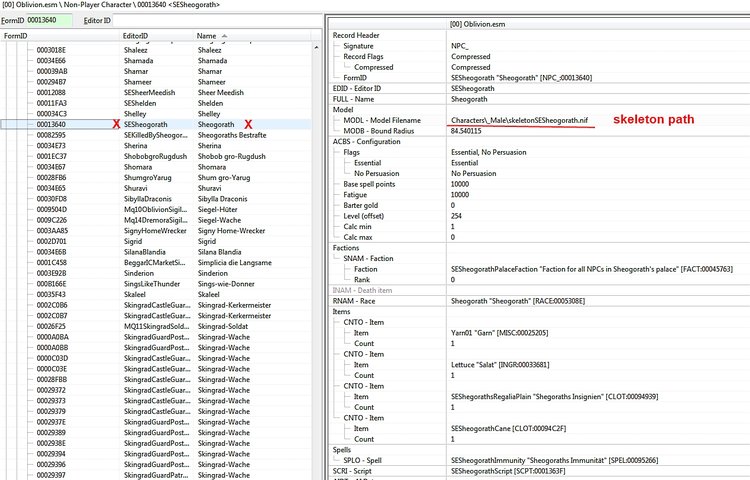The height and width of the screenshot is (480, 750).
Task: Select the Sherina row 00034E73
Action: coord(156,146)
